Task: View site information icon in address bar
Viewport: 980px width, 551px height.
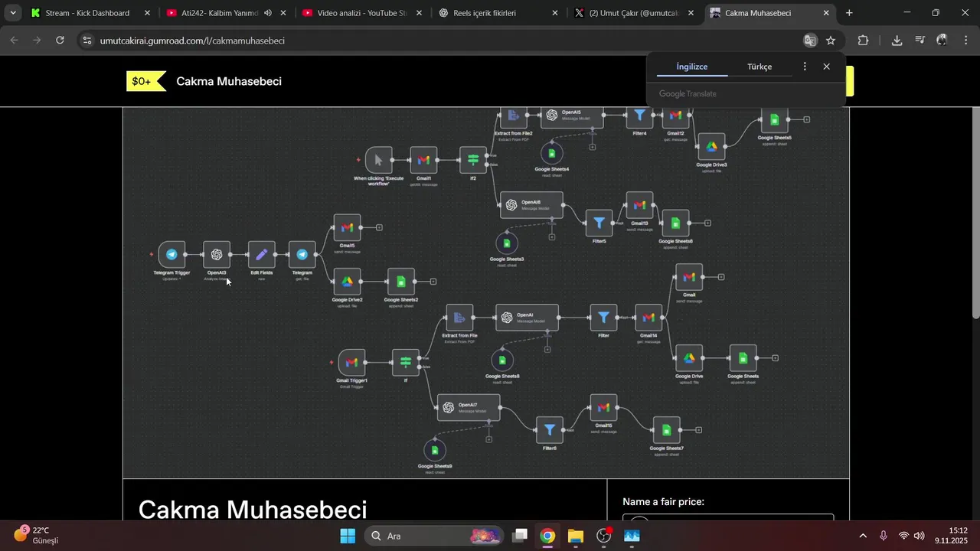Action: pyautogui.click(x=87, y=41)
